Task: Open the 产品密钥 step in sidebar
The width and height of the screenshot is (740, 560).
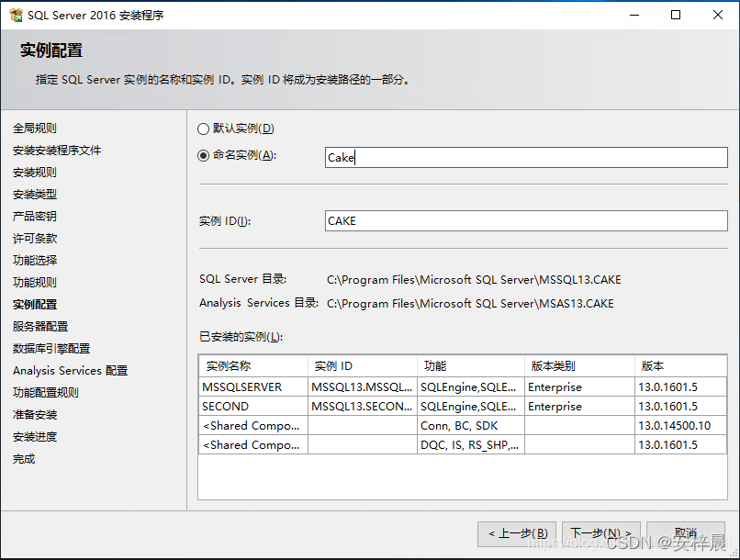Action: pyautogui.click(x=35, y=216)
